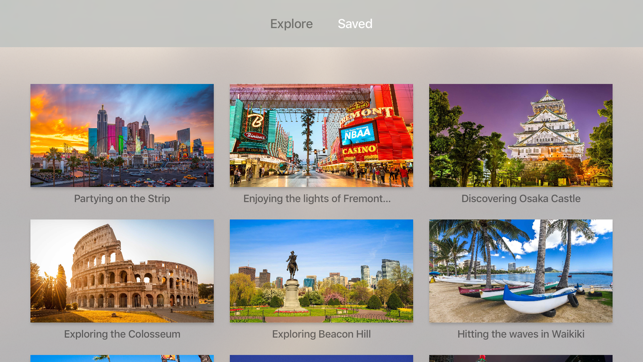Image resolution: width=643 pixels, height=362 pixels.
Task: Open the Partying on the Strip thumbnail
Action: [x=122, y=135]
